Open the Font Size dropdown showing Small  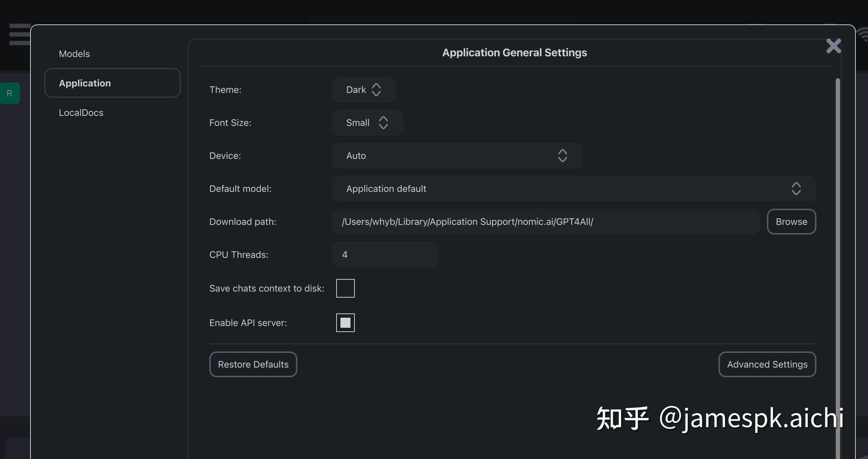point(358,123)
